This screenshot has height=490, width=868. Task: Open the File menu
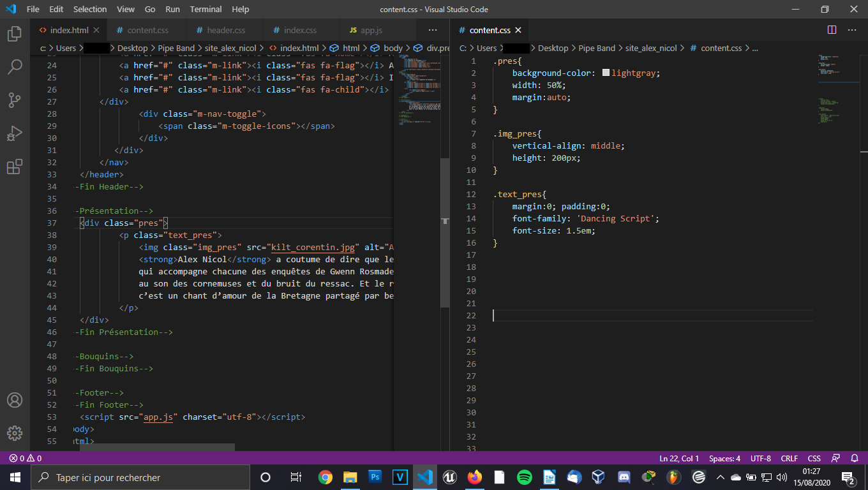pyautogui.click(x=33, y=10)
